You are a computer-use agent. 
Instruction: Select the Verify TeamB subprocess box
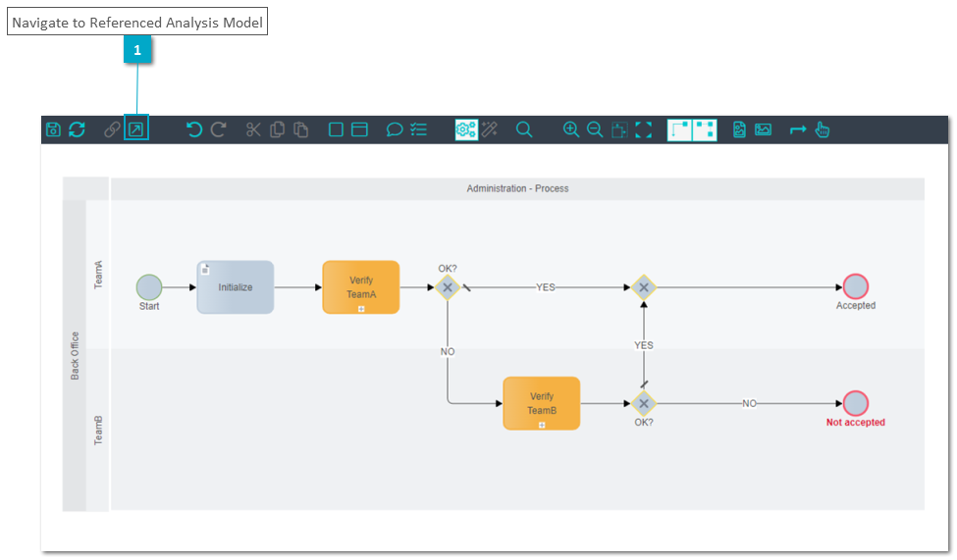(542, 403)
